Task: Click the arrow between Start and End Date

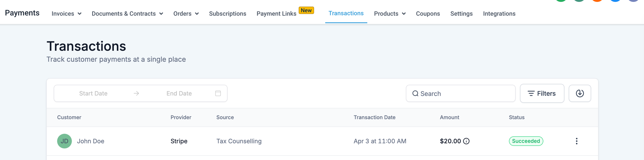Action: [x=136, y=93]
